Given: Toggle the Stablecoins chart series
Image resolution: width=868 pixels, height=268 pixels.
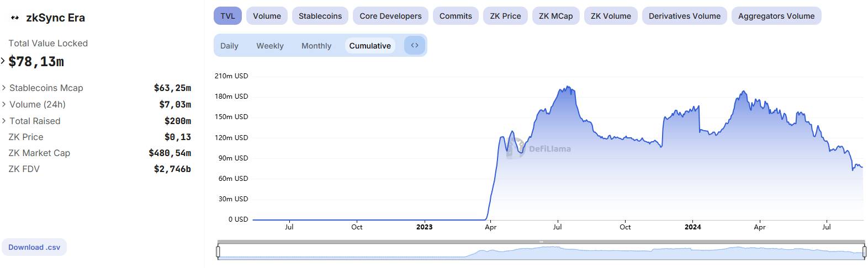Looking at the screenshot, I should tap(320, 16).
